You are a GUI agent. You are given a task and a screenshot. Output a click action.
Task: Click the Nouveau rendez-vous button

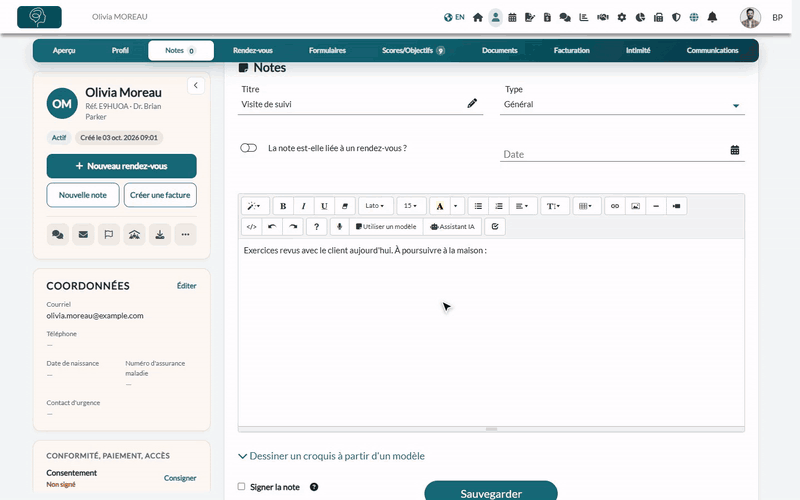(x=121, y=166)
